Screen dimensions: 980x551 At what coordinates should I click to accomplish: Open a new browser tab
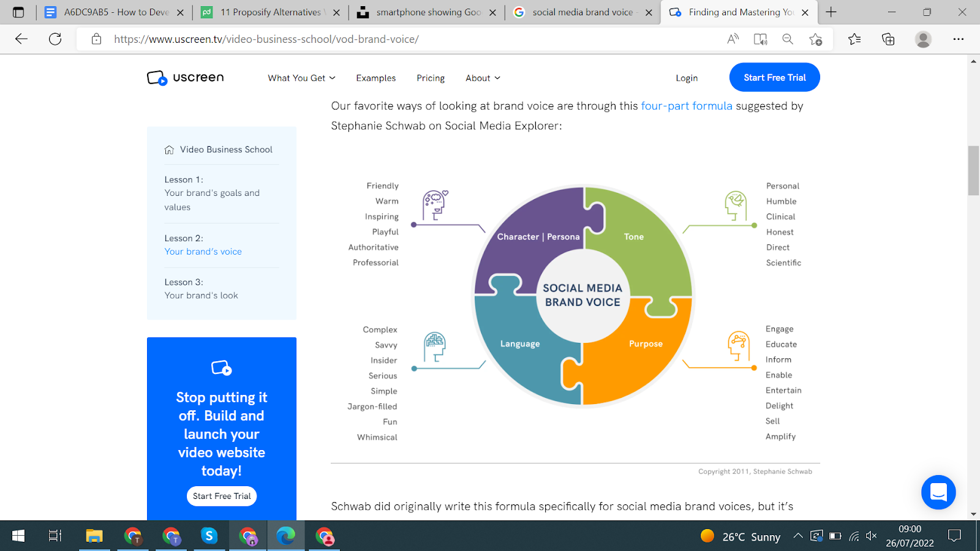tap(831, 12)
